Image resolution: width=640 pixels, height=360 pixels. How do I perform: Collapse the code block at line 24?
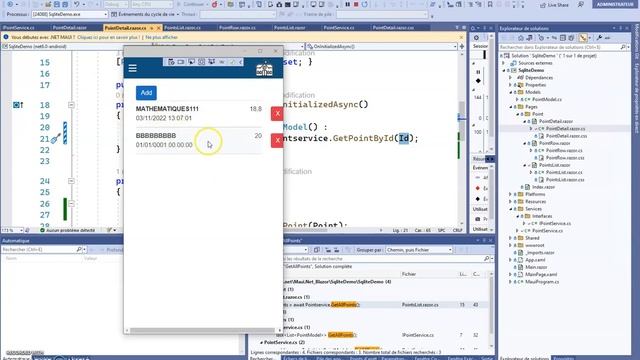tap(71, 181)
